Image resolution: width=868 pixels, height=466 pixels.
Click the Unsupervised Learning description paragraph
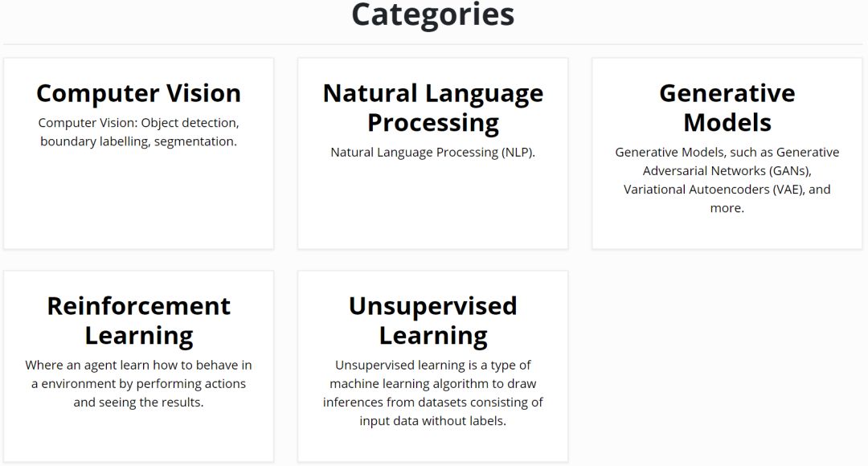pos(432,393)
